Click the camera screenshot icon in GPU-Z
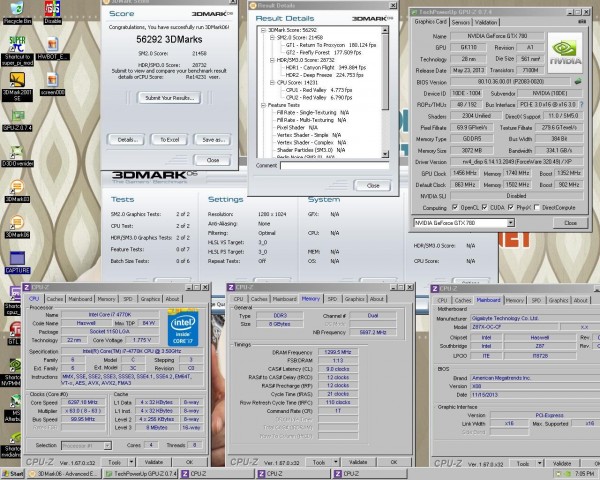600x480 pixels. click(582, 22)
